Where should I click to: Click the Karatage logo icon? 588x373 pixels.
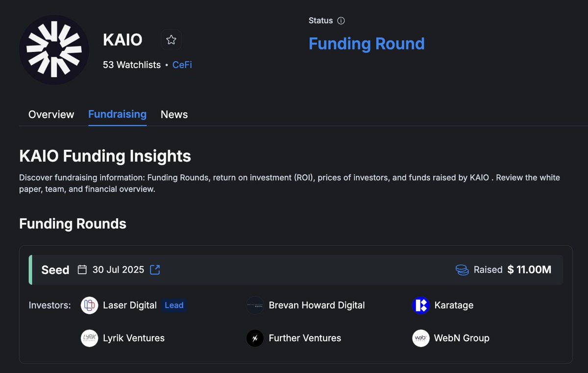click(x=421, y=305)
